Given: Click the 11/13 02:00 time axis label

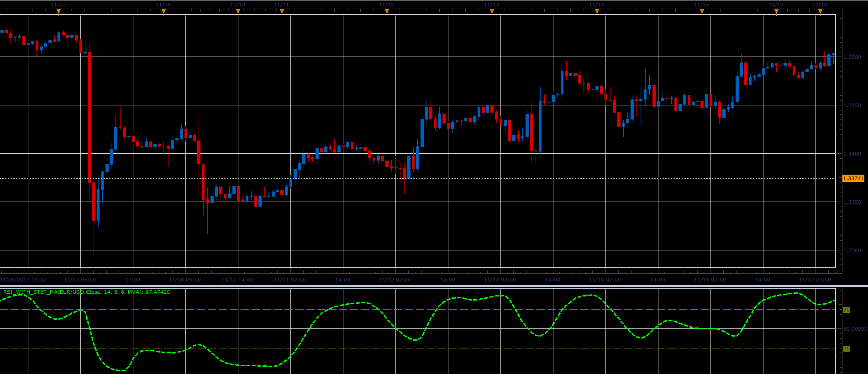Looking at the screenshot, I should coord(500,280).
